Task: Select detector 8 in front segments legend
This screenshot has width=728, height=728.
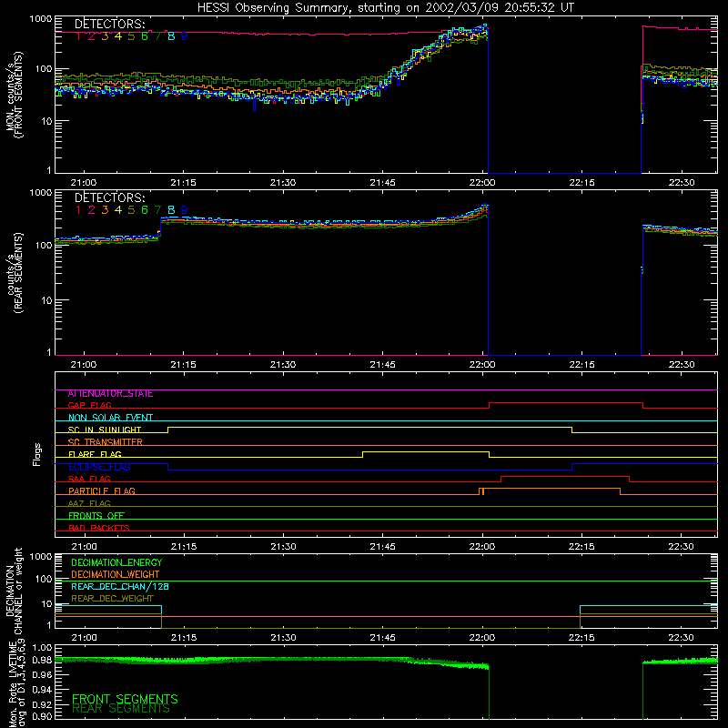Action: tap(171, 36)
